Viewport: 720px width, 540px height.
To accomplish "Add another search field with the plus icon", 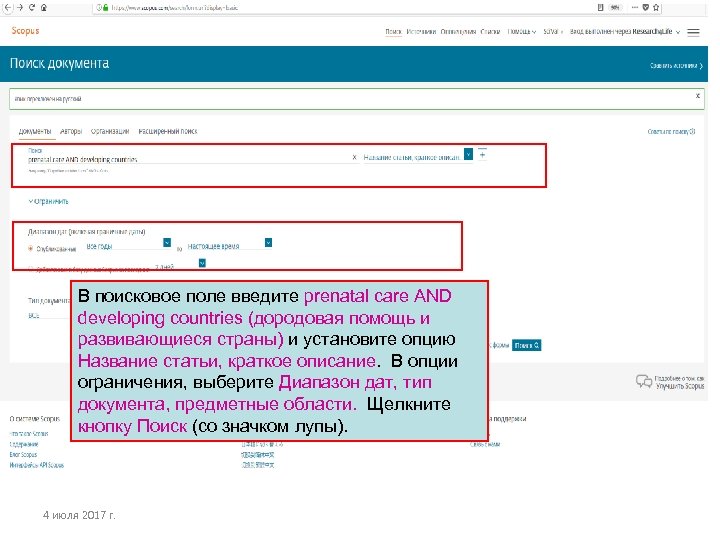I will [x=482, y=154].
